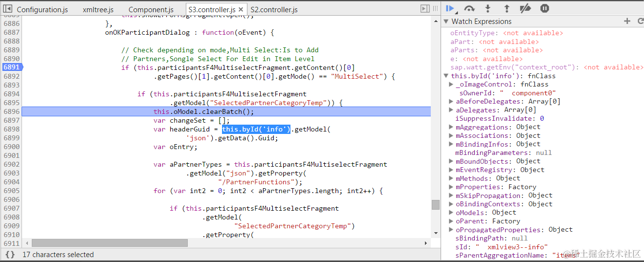Viewport: 644px width, 262px height.
Task: Click the editor scroll-right arrow
Action: pos(426,243)
